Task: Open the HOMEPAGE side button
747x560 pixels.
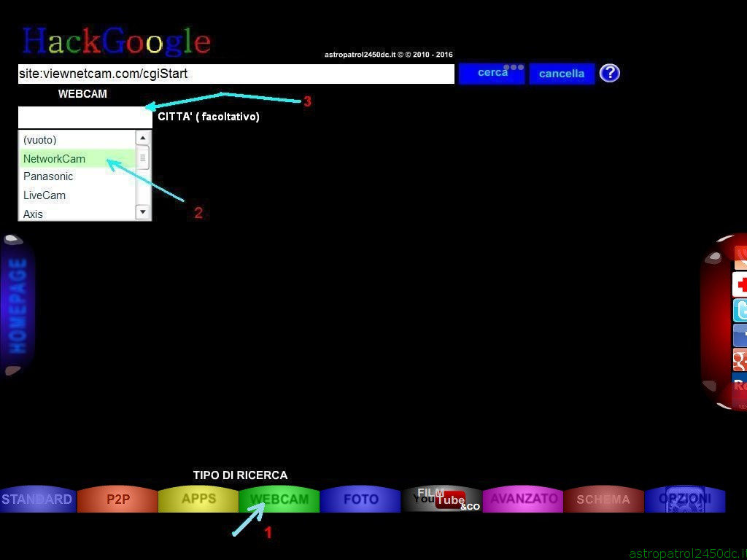Action: point(18,306)
